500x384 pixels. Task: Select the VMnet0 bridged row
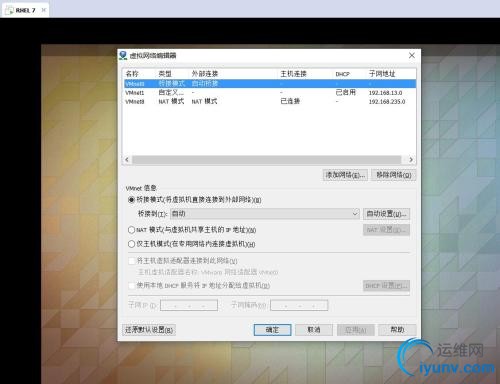[x=270, y=84]
